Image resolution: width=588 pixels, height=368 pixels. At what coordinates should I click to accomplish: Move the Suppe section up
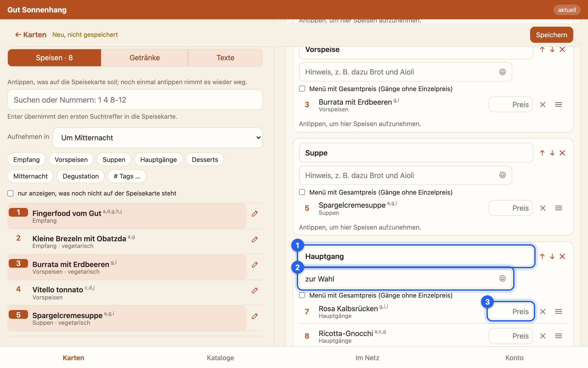(x=542, y=153)
